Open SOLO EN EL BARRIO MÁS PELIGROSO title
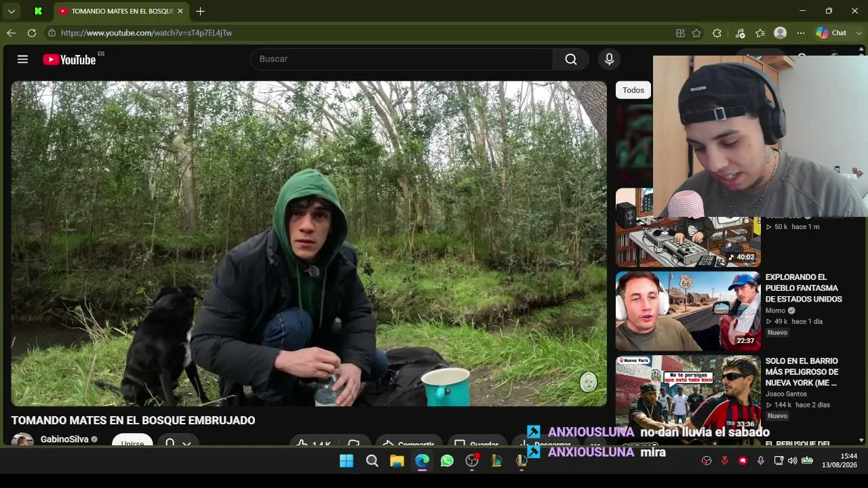Image resolution: width=868 pixels, height=488 pixels. coord(802,372)
